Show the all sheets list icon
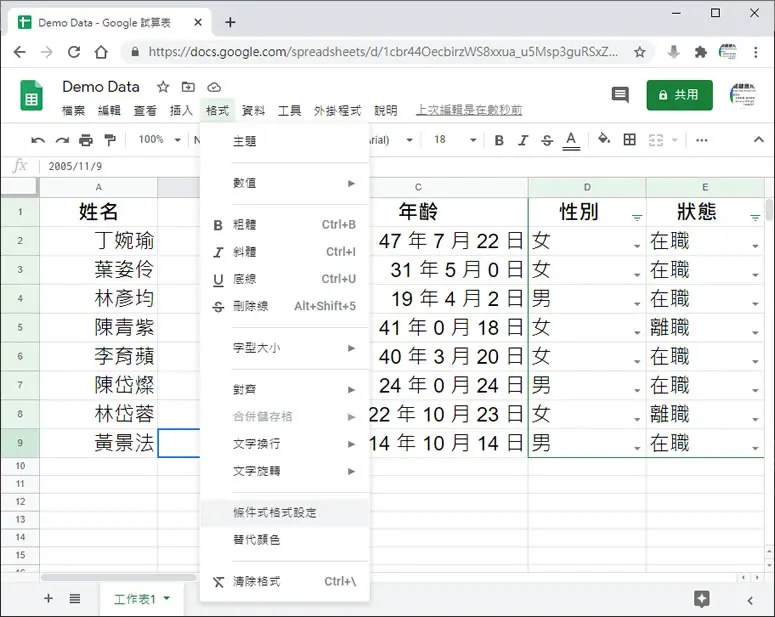The width and height of the screenshot is (775, 617). (x=75, y=599)
